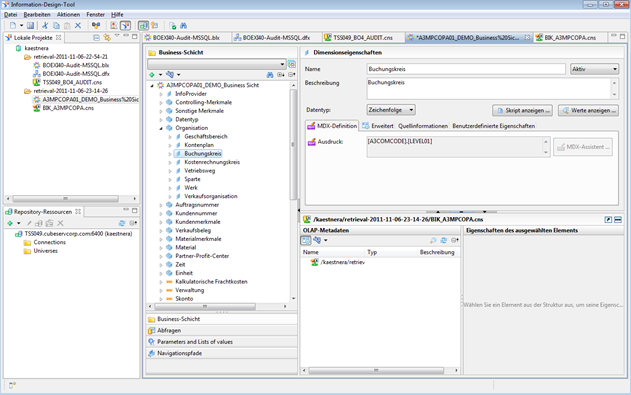Click the Werte anzeigen button

coord(588,110)
